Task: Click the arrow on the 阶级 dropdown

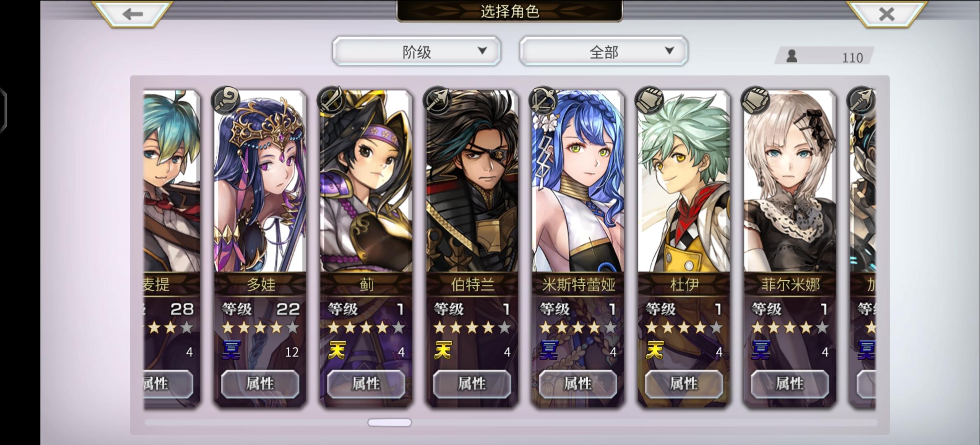Action: click(x=482, y=51)
